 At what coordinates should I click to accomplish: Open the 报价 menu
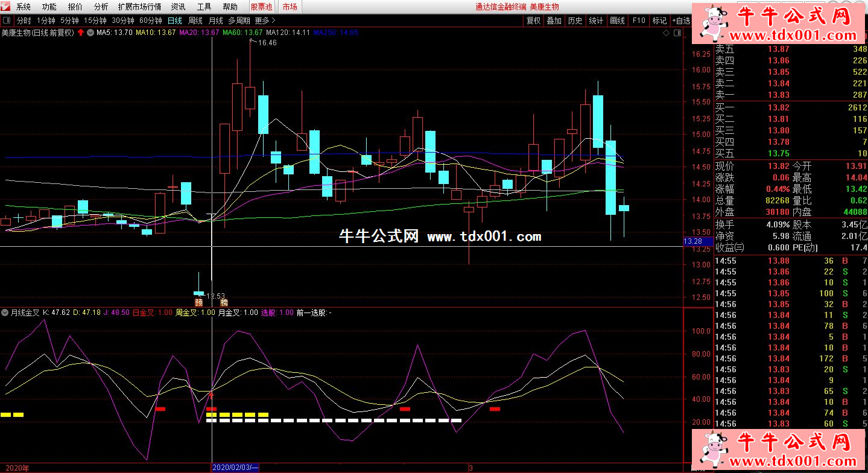75,7
